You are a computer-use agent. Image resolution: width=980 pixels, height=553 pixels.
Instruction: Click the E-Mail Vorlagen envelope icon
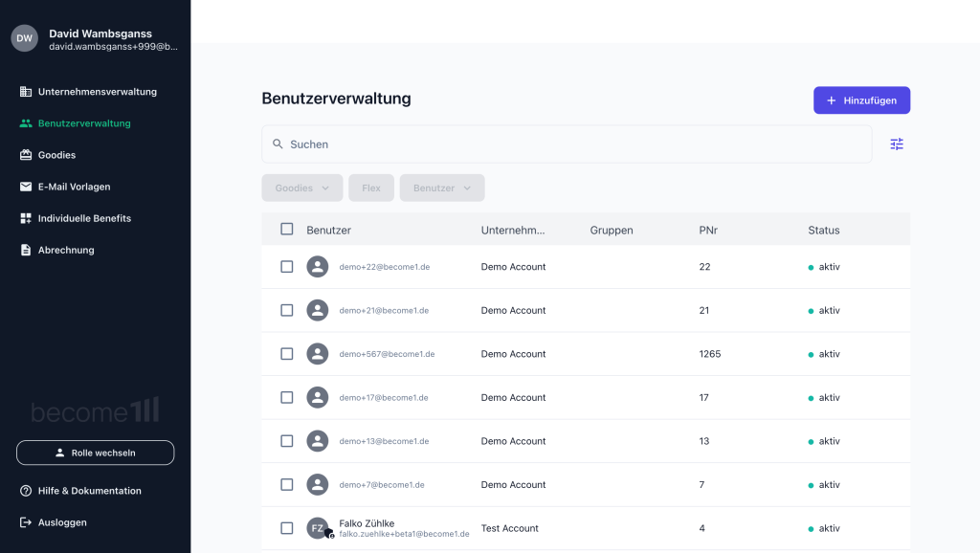pos(26,187)
